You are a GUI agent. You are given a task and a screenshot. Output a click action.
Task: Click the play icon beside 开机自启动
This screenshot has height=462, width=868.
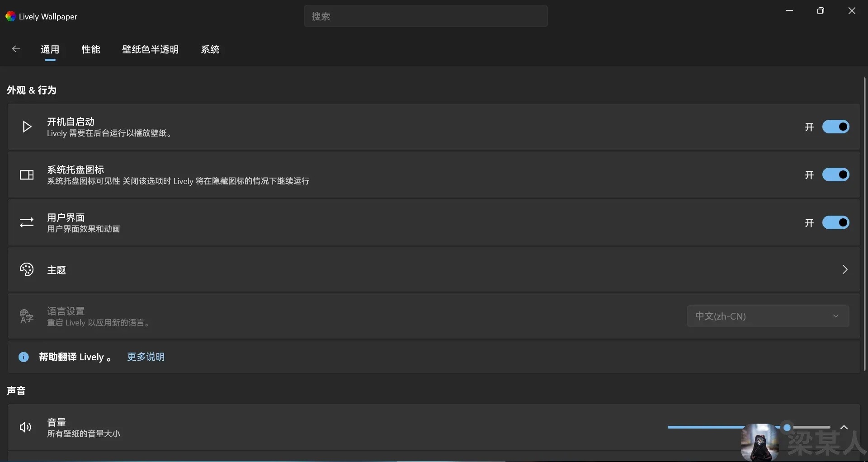point(27,127)
